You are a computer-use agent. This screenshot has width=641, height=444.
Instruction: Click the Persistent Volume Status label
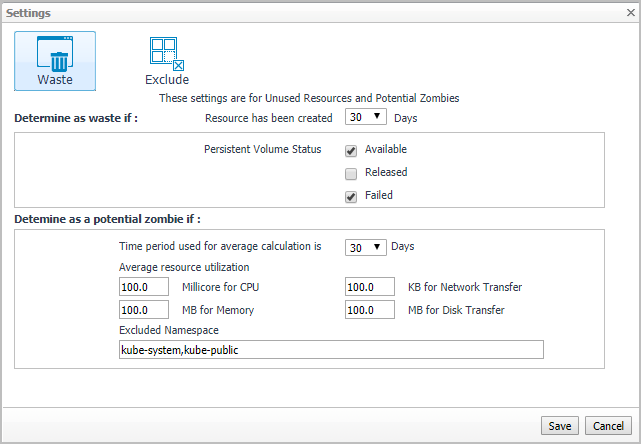tap(263, 150)
